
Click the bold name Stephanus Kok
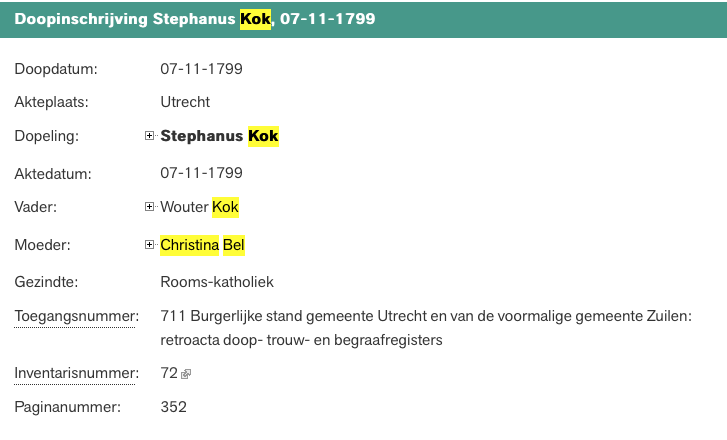click(x=219, y=136)
